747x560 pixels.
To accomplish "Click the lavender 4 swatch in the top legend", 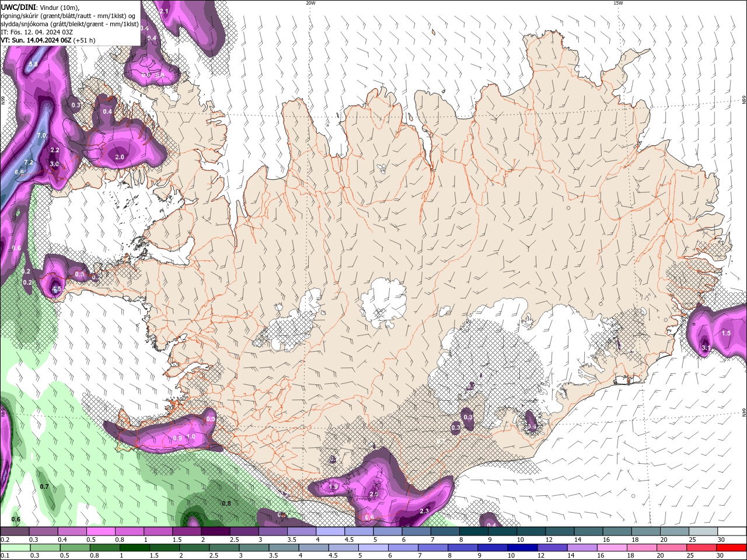I will [x=330, y=531].
